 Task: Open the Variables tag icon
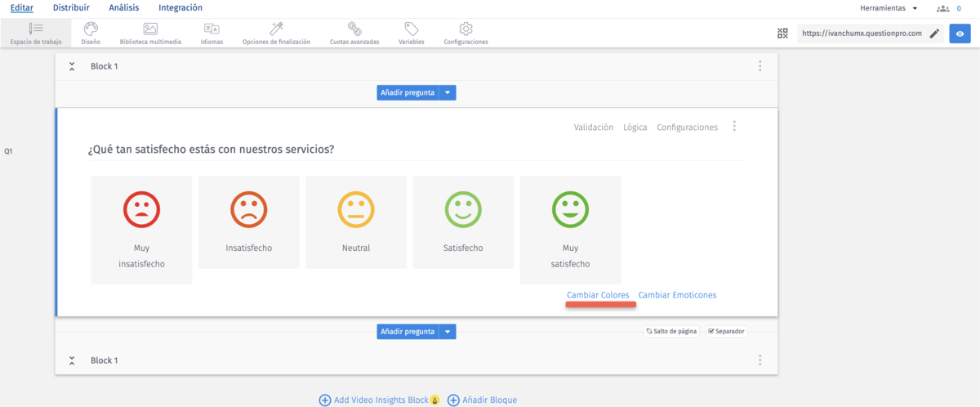[412, 29]
